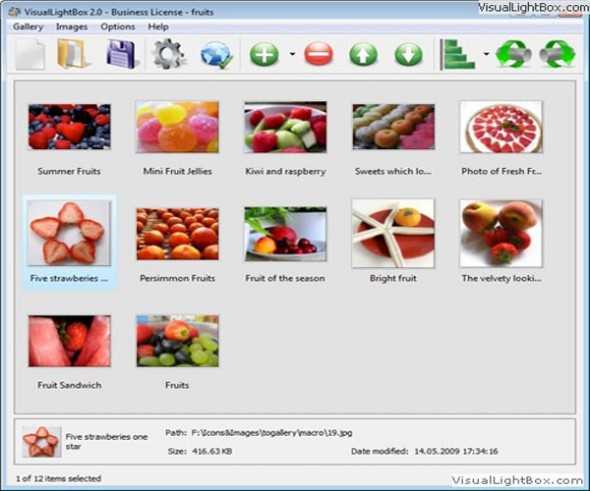Remove the selected image with red minus icon
The width and height of the screenshot is (590, 491).
point(318,55)
